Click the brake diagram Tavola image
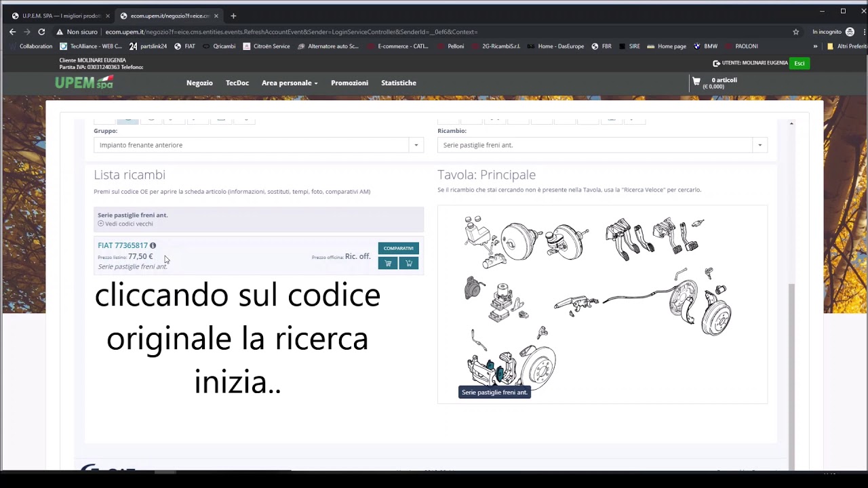The width and height of the screenshot is (868, 488). (x=602, y=304)
